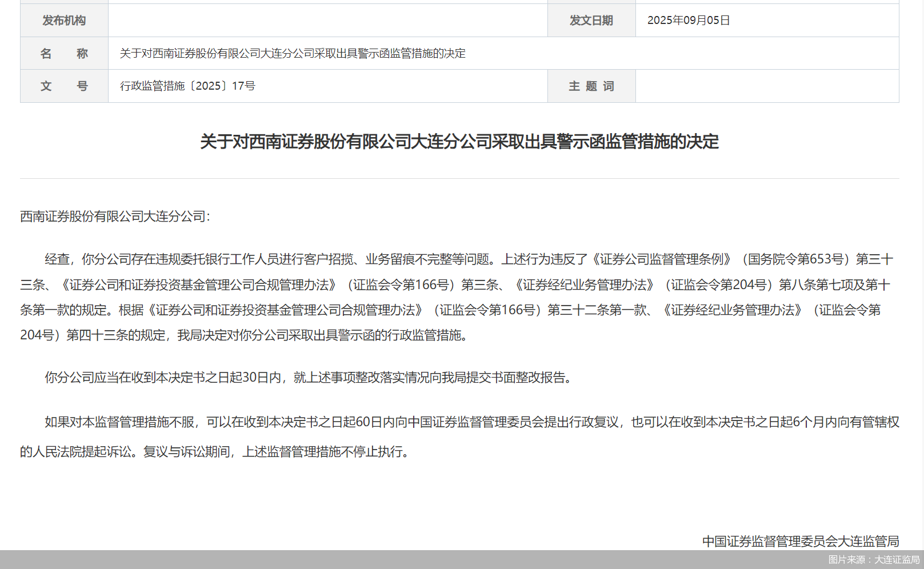The image size is (924, 569).
Task: Select the 名称 header cell
Action: [64, 53]
